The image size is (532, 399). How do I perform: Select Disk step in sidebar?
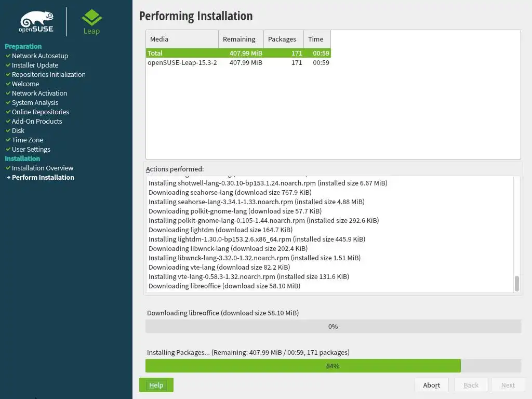pos(18,130)
